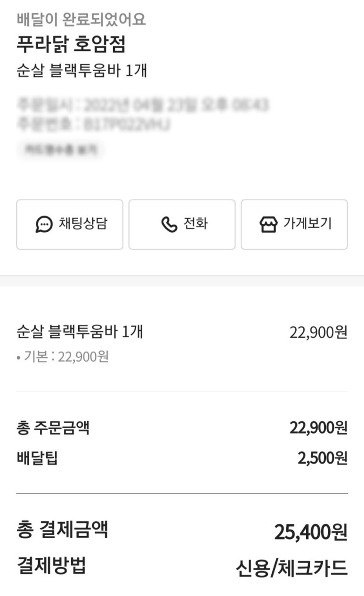Click the 신용/체크카드 payment method value
Viewport: 364px width, 596px height.
click(x=291, y=568)
